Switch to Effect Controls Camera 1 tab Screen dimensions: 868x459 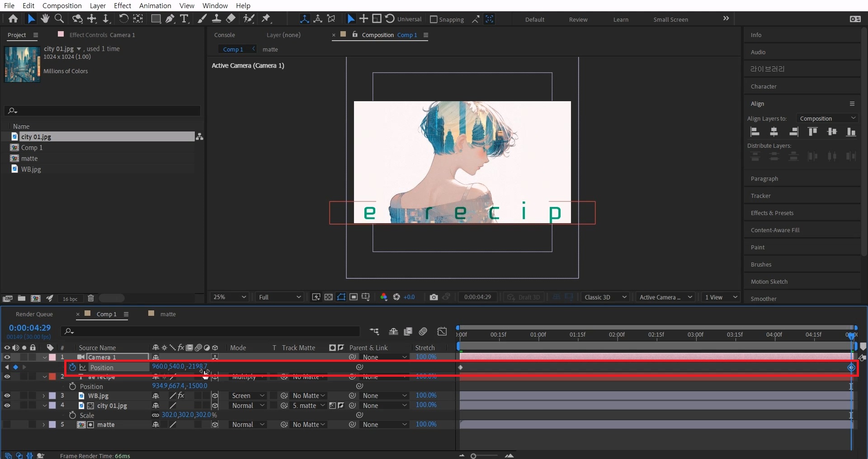[102, 35]
